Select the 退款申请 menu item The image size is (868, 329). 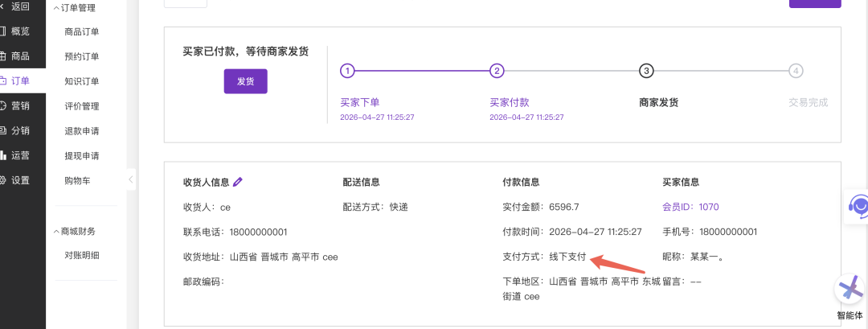pos(82,131)
